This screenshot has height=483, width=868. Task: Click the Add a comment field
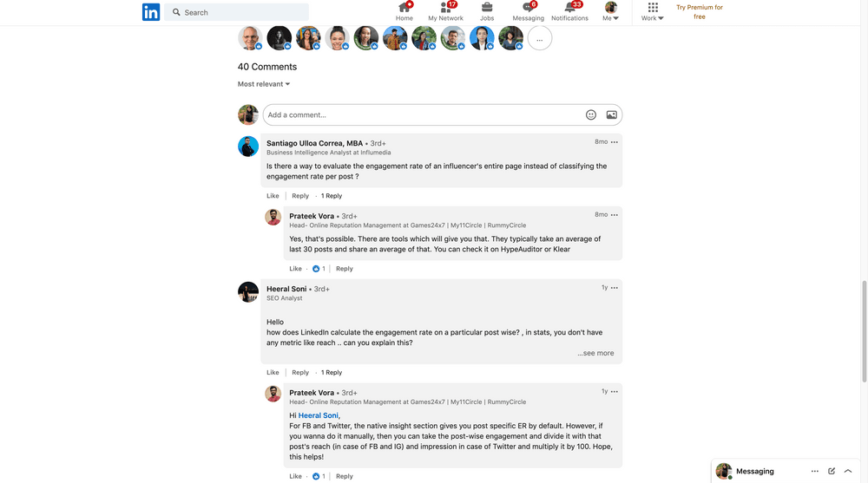(421, 114)
